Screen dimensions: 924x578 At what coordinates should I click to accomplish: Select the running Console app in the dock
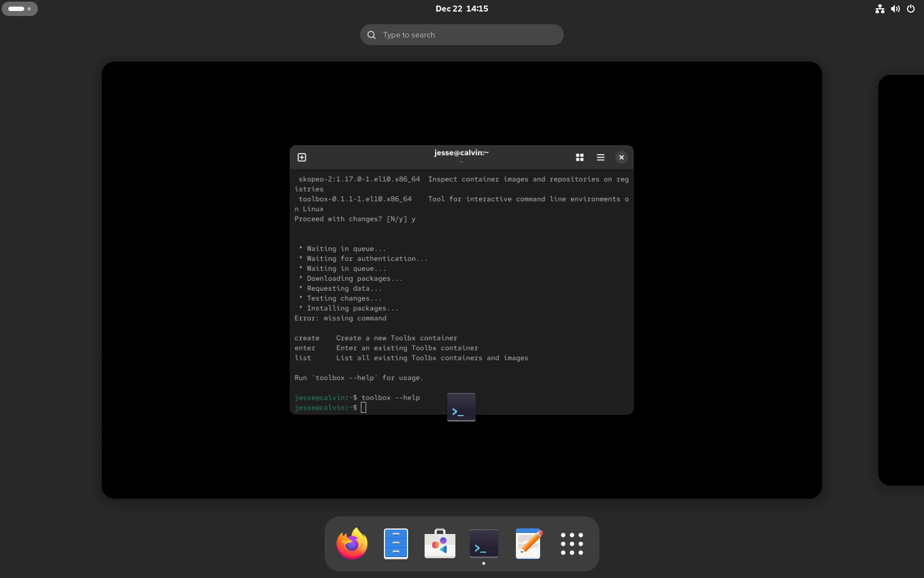tap(483, 544)
